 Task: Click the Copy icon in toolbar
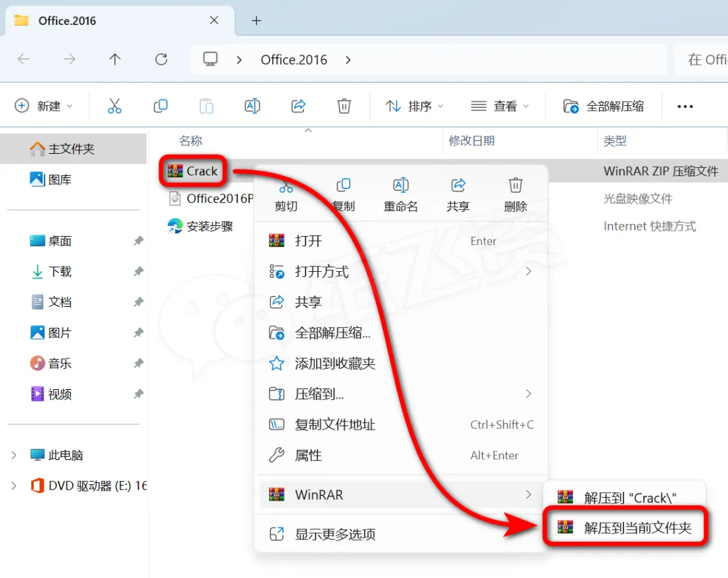160,106
